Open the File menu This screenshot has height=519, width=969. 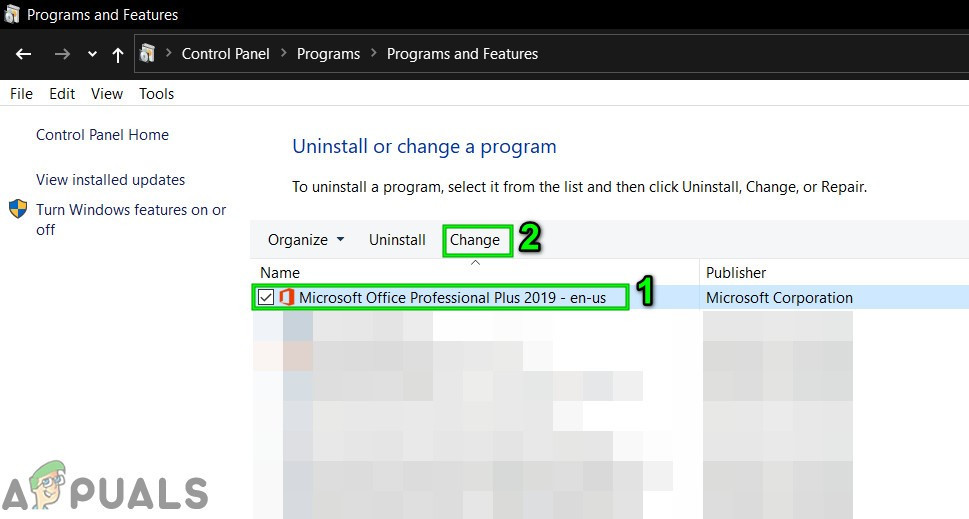[22, 94]
